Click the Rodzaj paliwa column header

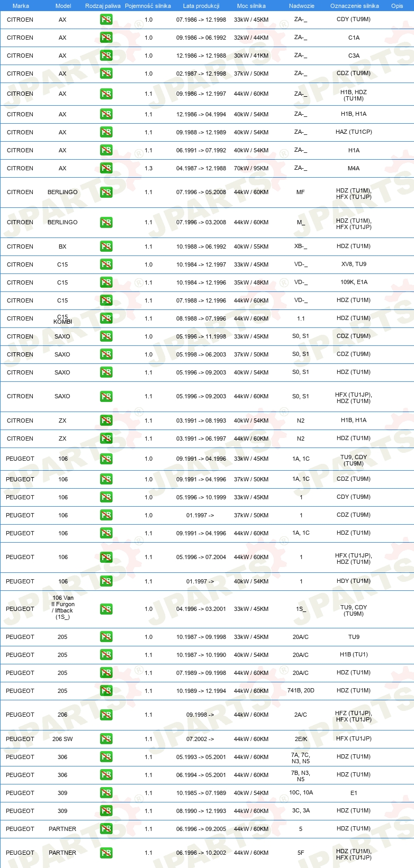point(103,6)
